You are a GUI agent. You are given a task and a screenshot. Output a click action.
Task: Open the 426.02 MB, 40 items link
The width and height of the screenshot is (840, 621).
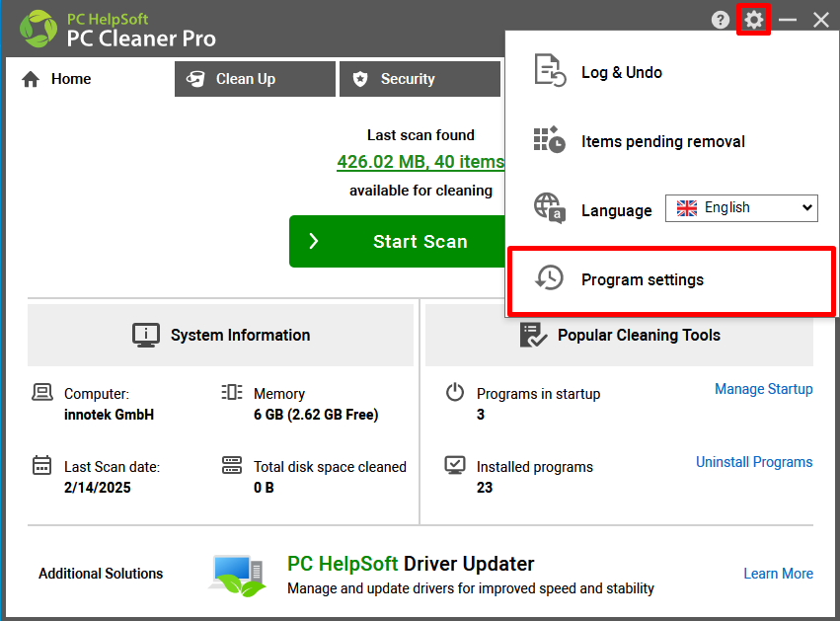click(x=420, y=162)
